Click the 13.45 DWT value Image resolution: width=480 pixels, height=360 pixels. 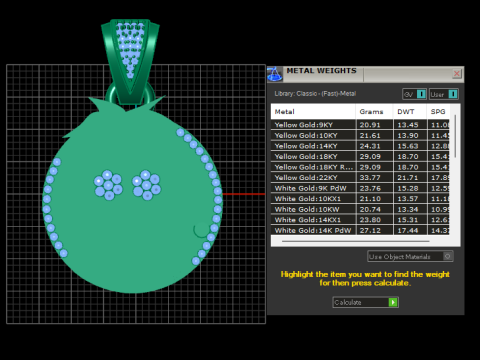(x=408, y=125)
